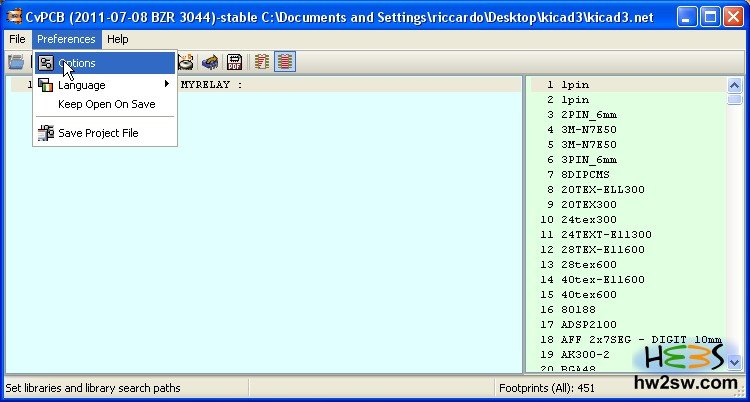The width and height of the screenshot is (750, 402).
Task: Open the File menu
Action: [x=17, y=39]
